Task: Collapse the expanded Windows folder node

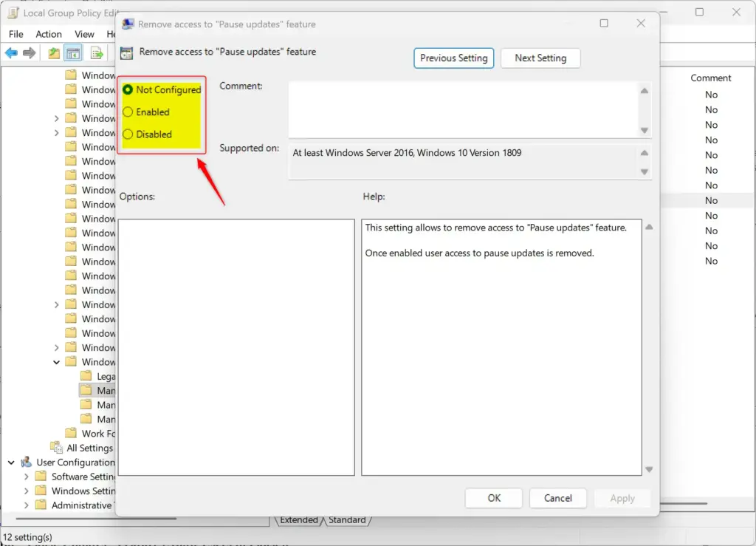Action: coord(56,362)
